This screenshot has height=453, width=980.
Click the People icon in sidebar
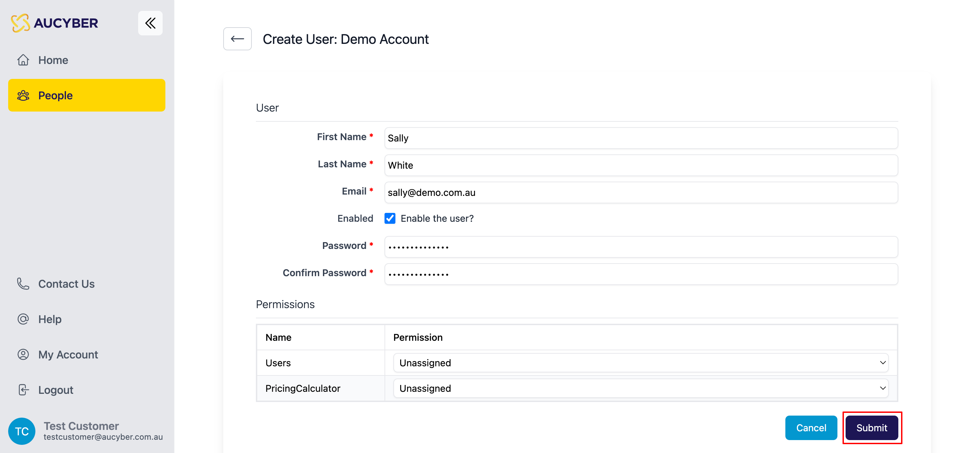point(23,95)
